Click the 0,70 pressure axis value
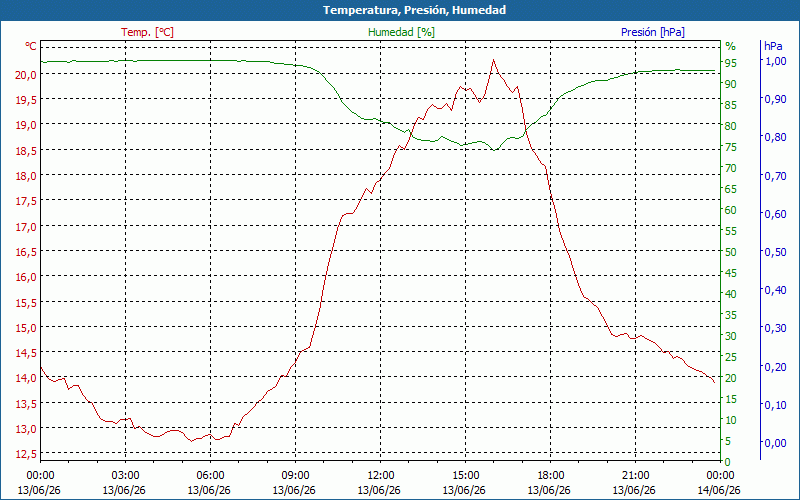The width and height of the screenshot is (800, 500). [775, 176]
